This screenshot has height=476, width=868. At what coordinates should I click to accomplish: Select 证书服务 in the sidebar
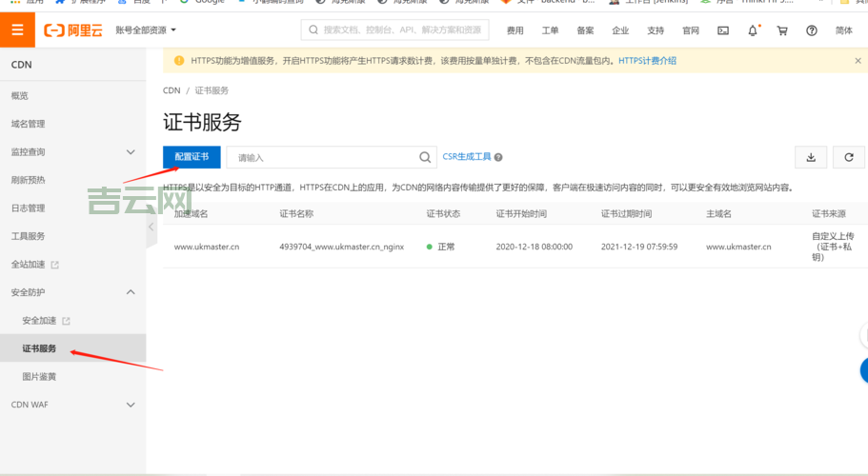coord(73,348)
